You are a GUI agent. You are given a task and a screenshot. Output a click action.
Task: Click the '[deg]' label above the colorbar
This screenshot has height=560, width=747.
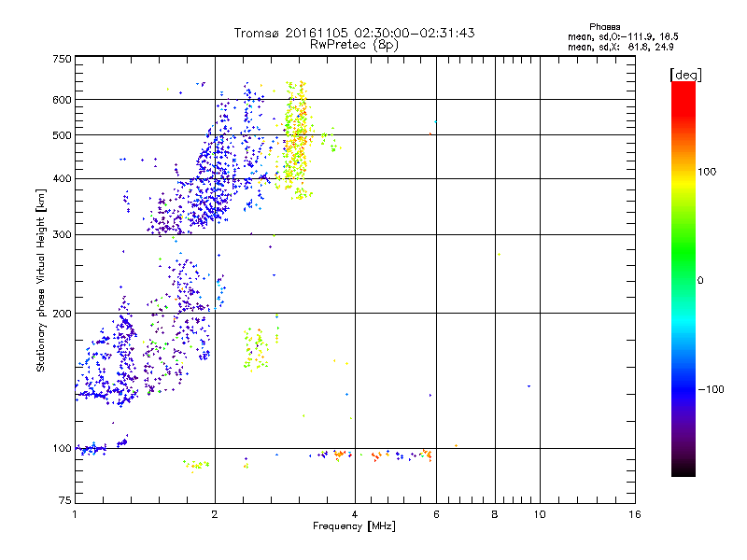point(685,75)
